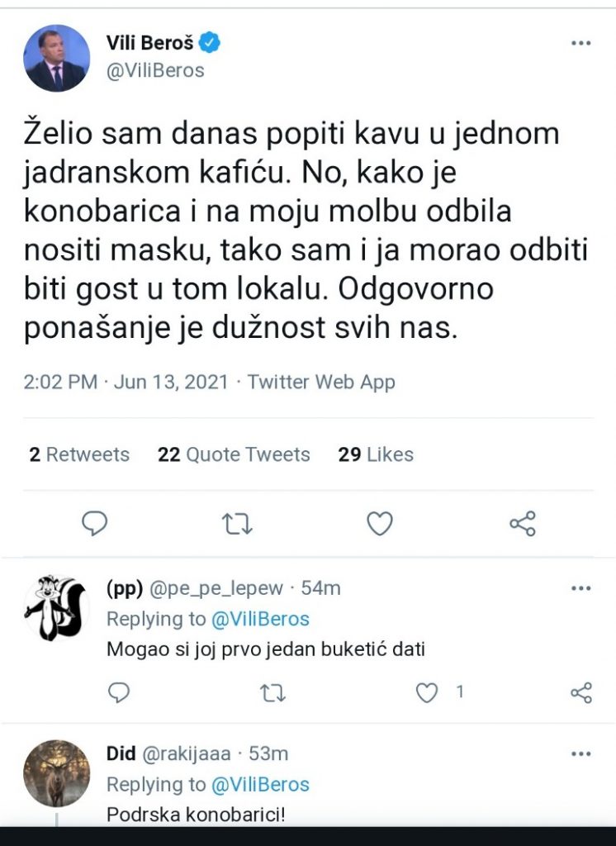Image resolution: width=616 pixels, height=846 pixels.
Task: View the 2 Retweets list
Action: [79, 454]
